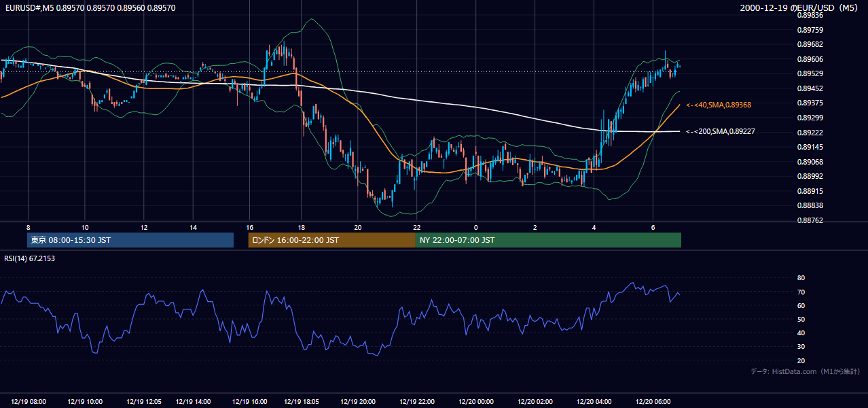Click RSI scale label 70

click(801, 292)
